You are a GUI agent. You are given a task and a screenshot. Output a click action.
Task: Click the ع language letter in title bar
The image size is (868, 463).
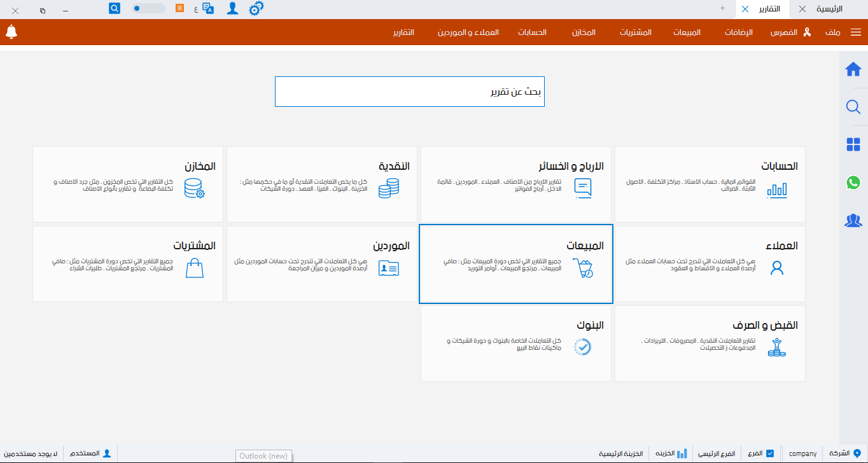coord(195,9)
